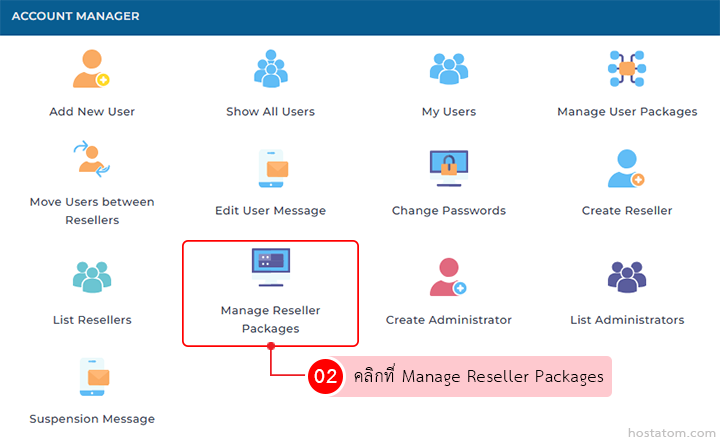The image size is (720, 441).
Task: Open the Show All Users icon
Action: [270, 69]
